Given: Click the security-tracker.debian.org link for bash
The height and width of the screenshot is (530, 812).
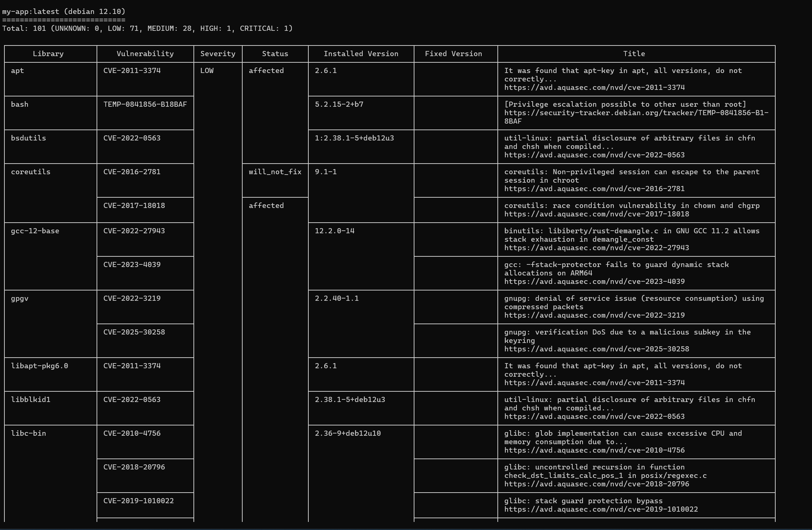Looking at the screenshot, I should point(636,113).
